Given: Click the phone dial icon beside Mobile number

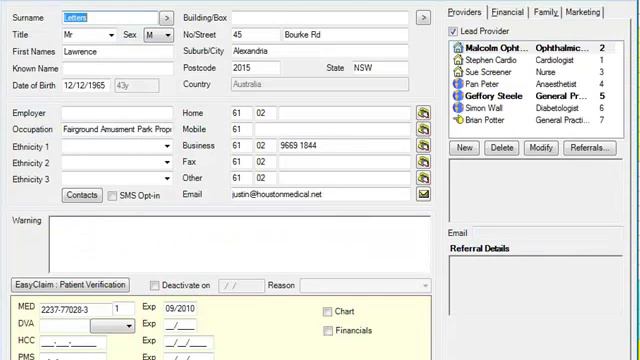Looking at the screenshot, I should (423, 129).
